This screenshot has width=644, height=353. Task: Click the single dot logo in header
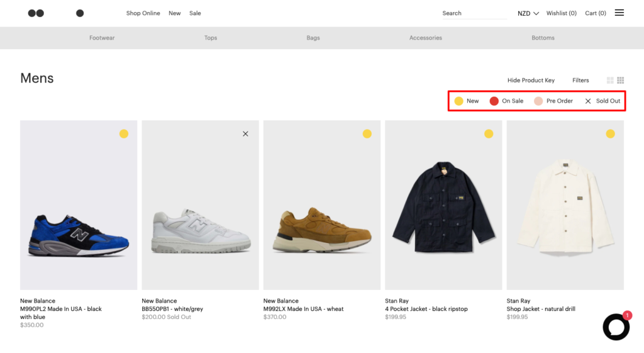click(x=80, y=13)
